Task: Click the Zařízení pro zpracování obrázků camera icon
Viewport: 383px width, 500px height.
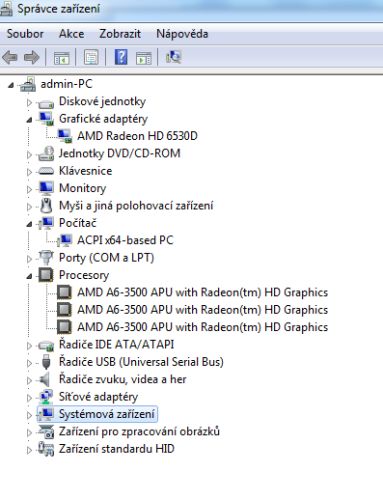Action: click(46, 432)
